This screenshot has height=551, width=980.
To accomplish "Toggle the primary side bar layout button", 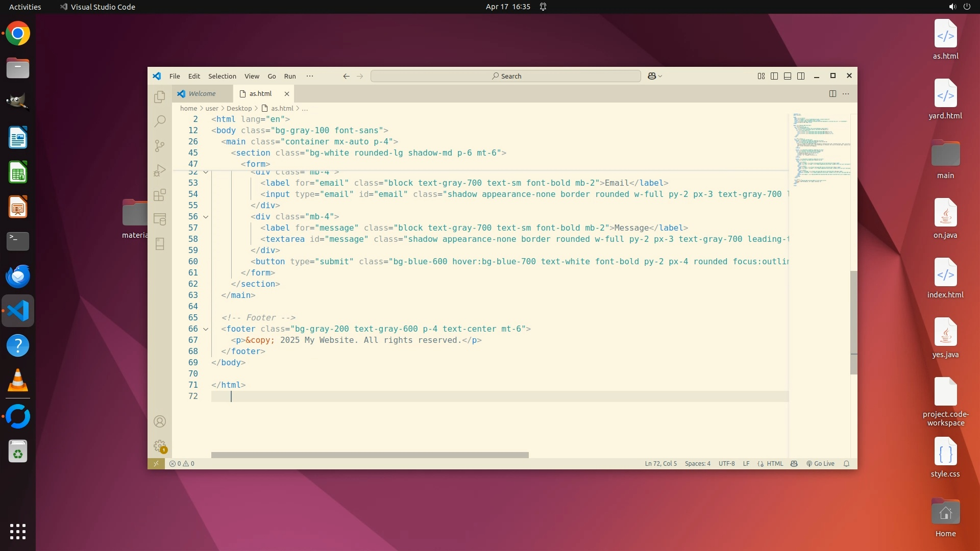I will [x=774, y=76].
